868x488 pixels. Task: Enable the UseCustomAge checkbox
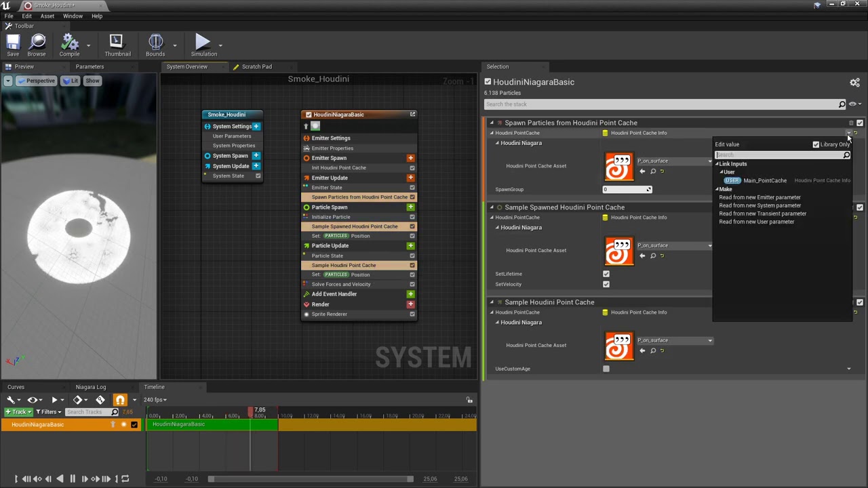pyautogui.click(x=606, y=369)
